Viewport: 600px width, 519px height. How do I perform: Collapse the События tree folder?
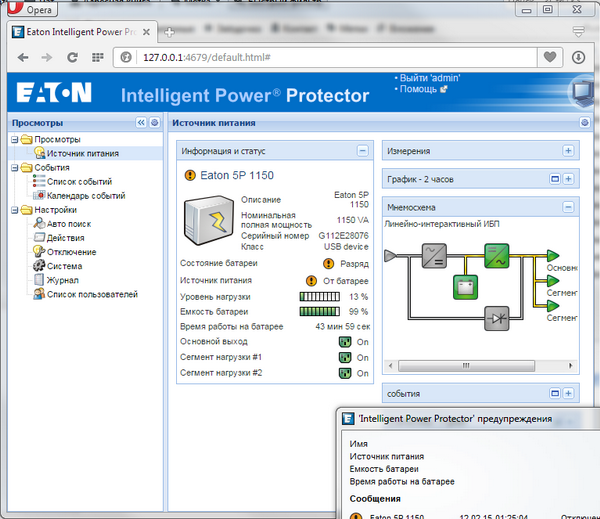[15, 168]
